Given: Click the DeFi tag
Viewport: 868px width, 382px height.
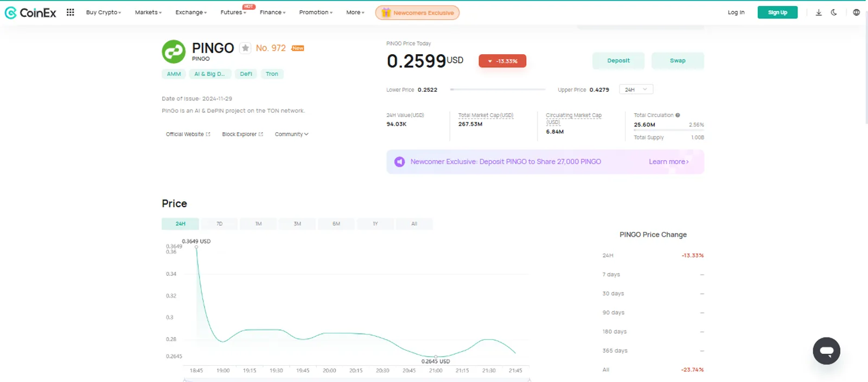Looking at the screenshot, I should coord(246,74).
